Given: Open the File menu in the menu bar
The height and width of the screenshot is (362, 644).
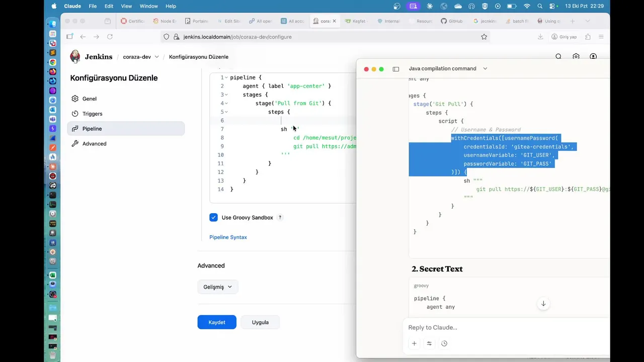Looking at the screenshot, I should pos(93,6).
